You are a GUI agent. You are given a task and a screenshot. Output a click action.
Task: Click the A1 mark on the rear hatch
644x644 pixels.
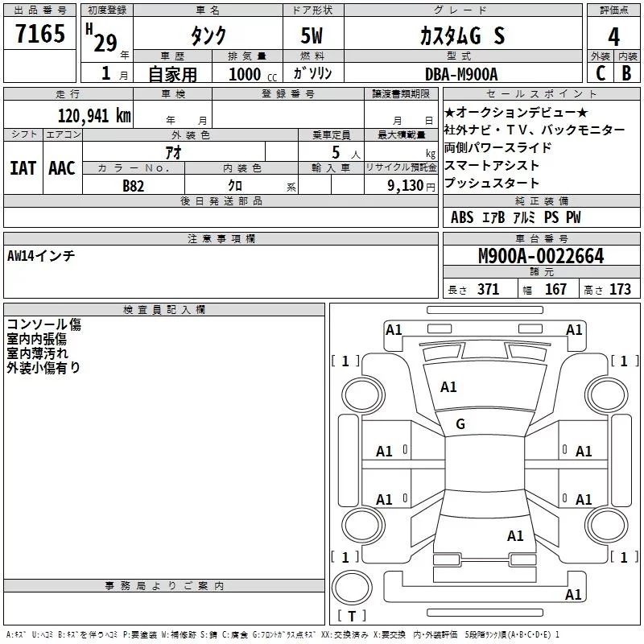click(515, 535)
